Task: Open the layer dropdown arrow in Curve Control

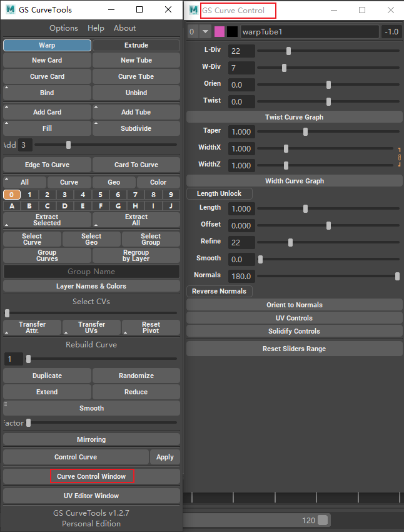Action: pyautogui.click(x=205, y=32)
